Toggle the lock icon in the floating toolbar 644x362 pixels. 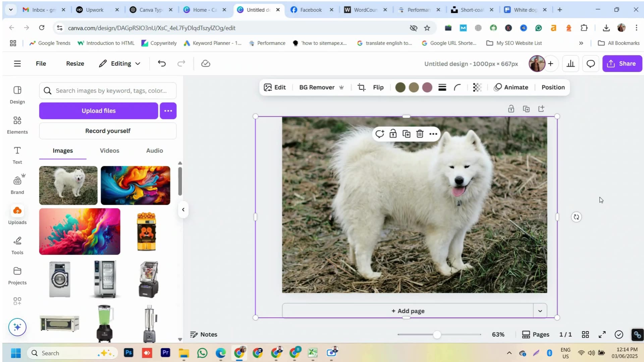pyautogui.click(x=393, y=134)
